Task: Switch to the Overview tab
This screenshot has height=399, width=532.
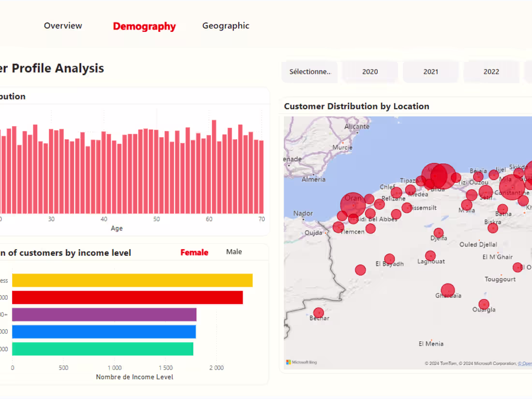Action: (63, 26)
